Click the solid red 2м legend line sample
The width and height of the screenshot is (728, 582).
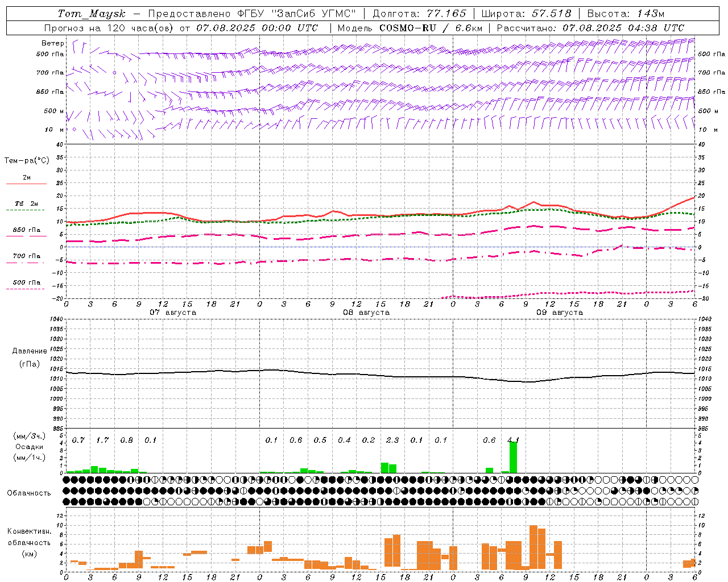(x=26, y=184)
